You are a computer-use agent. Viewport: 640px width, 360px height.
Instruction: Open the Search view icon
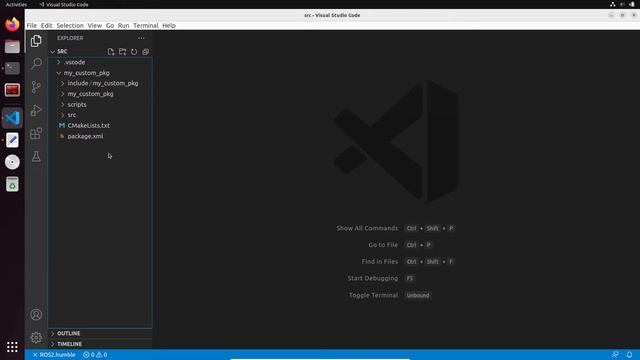36,64
